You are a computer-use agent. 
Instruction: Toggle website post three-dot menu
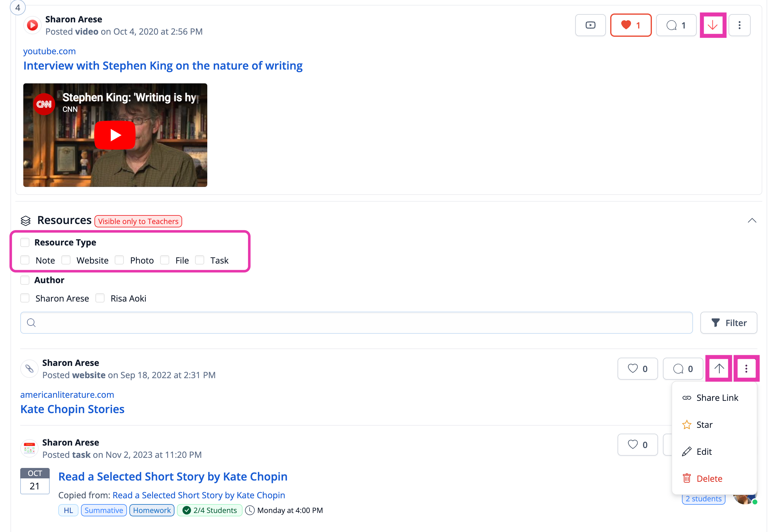tap(746, 369)
